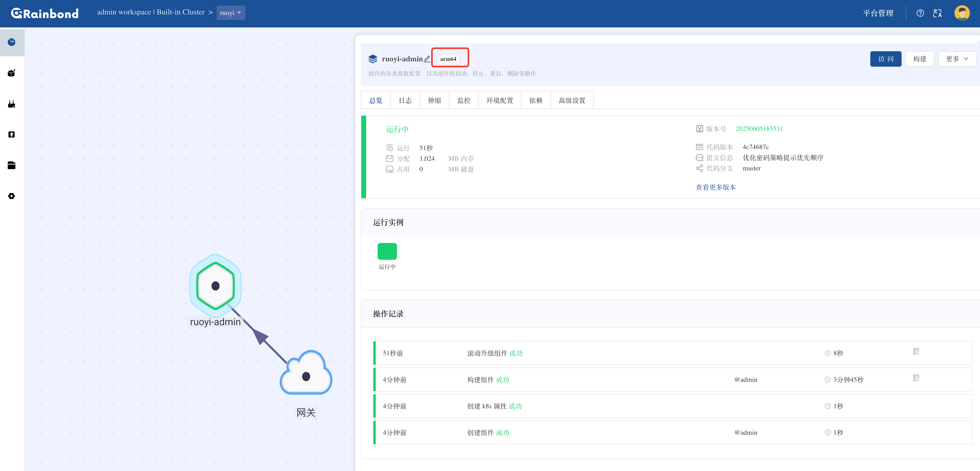
Task: Click the Rainbond logo
Action: [x=45, y=13]
